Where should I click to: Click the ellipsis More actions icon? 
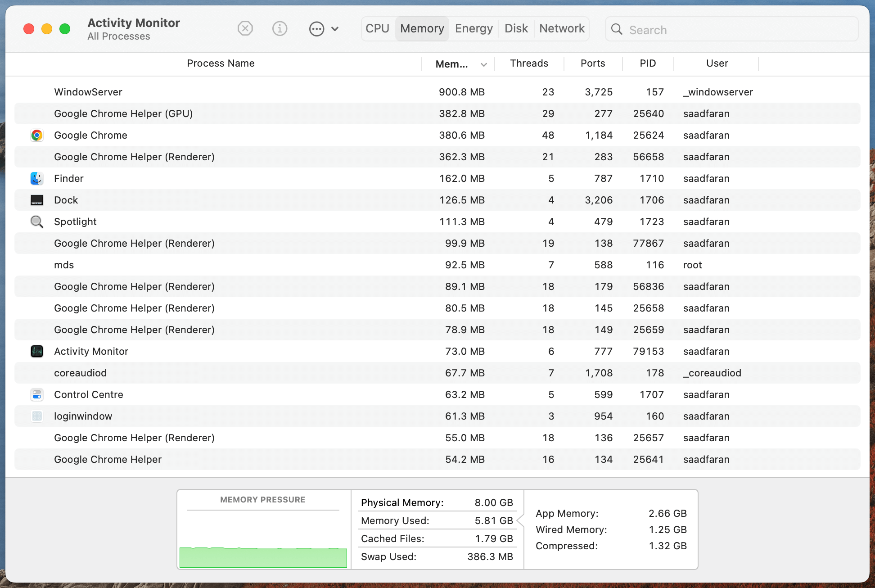point(316,29)
